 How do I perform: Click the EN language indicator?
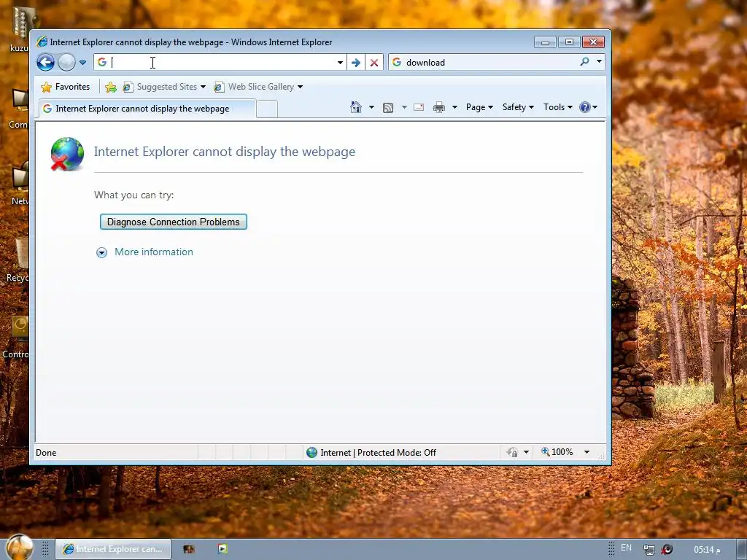(x=626, y=548)
